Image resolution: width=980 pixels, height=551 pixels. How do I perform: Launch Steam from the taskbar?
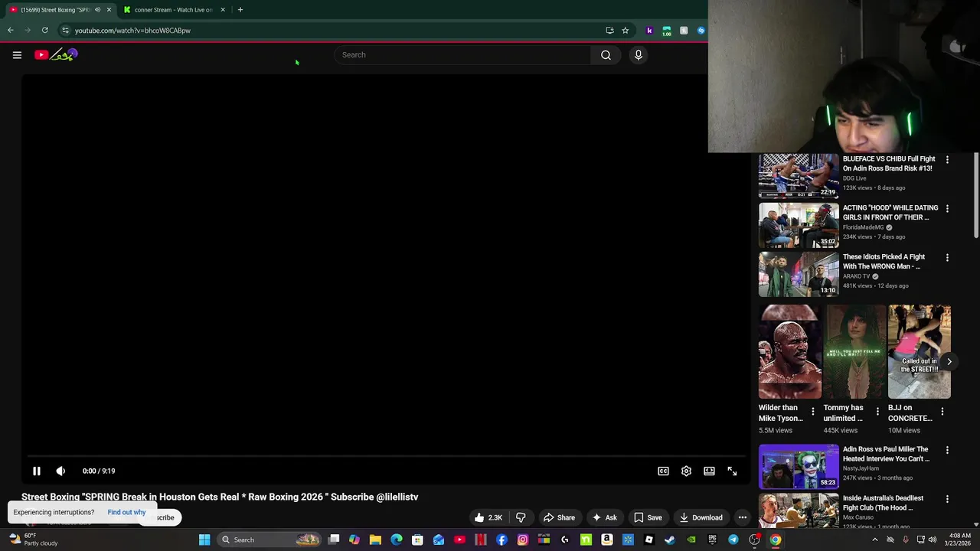click(669, 540)
